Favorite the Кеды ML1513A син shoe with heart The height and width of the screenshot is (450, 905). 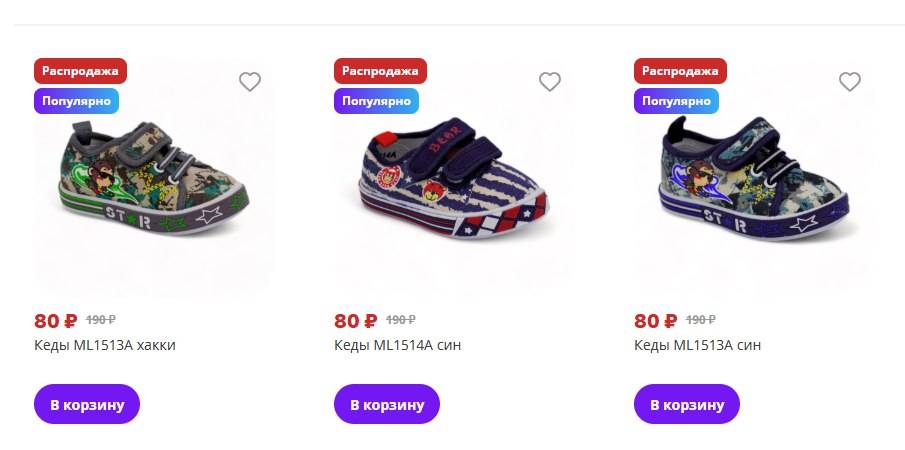point(850,82)
